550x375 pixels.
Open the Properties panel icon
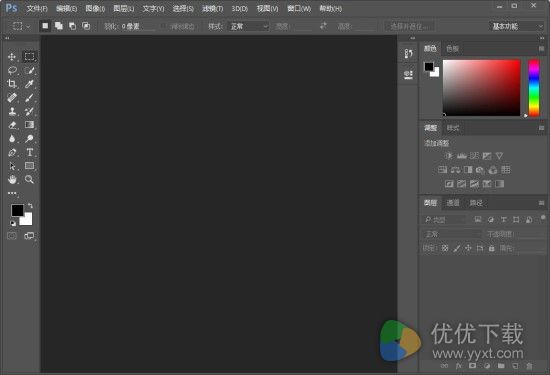[x=408, y=74]
